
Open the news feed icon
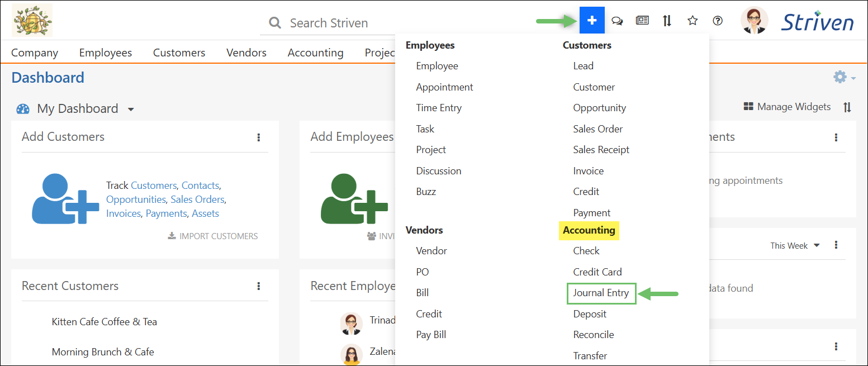[642, 21]
